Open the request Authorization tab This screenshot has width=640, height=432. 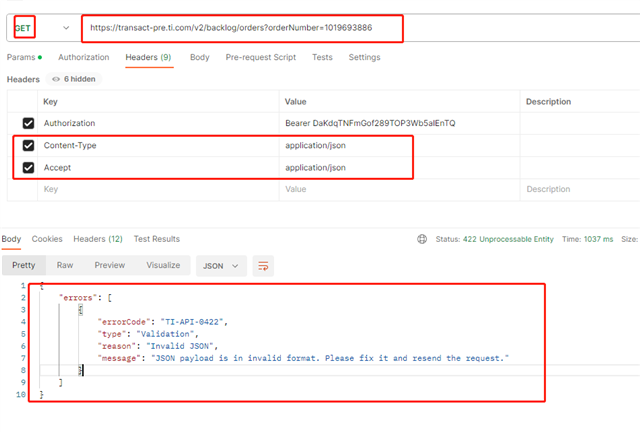click(83, 57)
